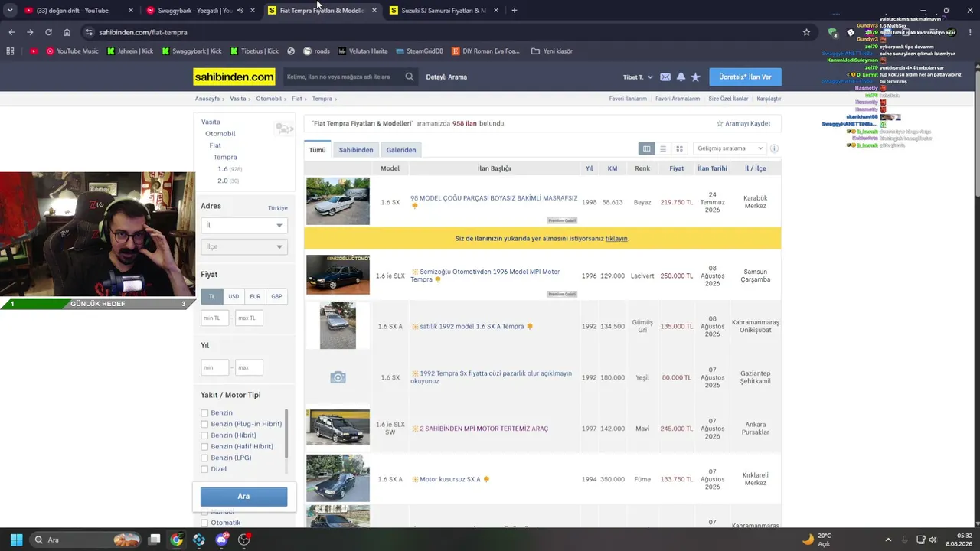The height and width of the screenshot is (551, 980).
Task: Click the Otomobil breadcrumb link
Action: pyautogui.click(x=269, y=99)
